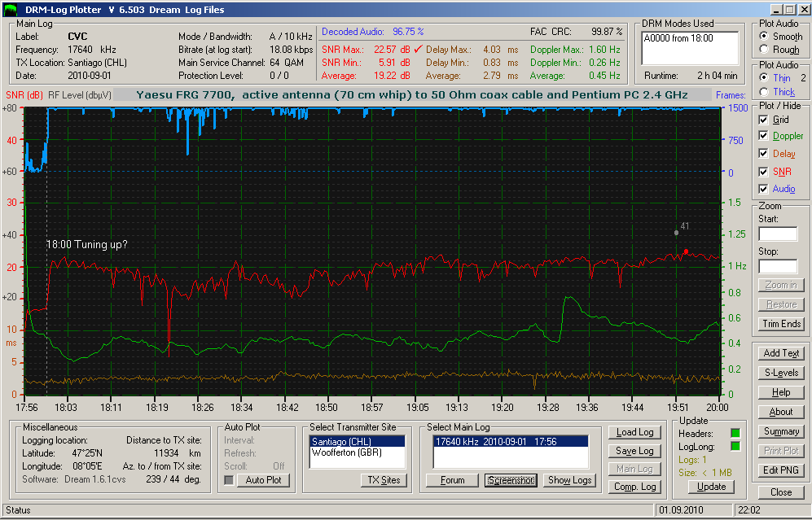Click the gray Auto Plot status square

click(228, 480)
